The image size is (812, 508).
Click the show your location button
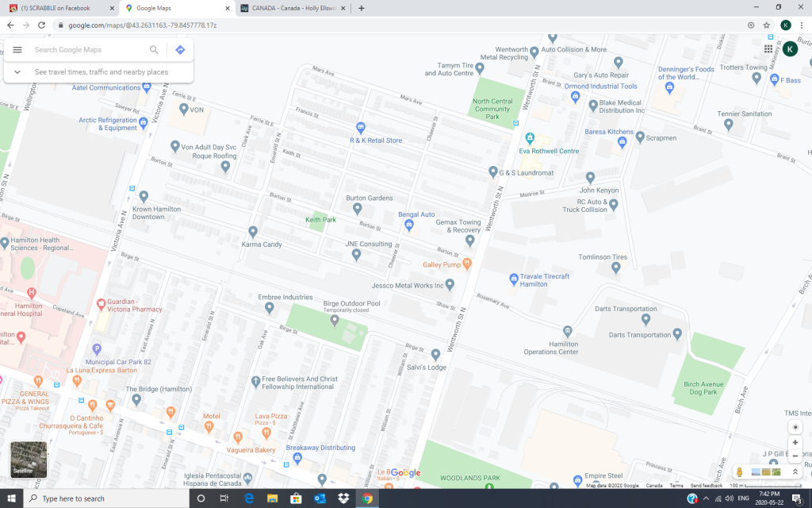click(795, 427)
